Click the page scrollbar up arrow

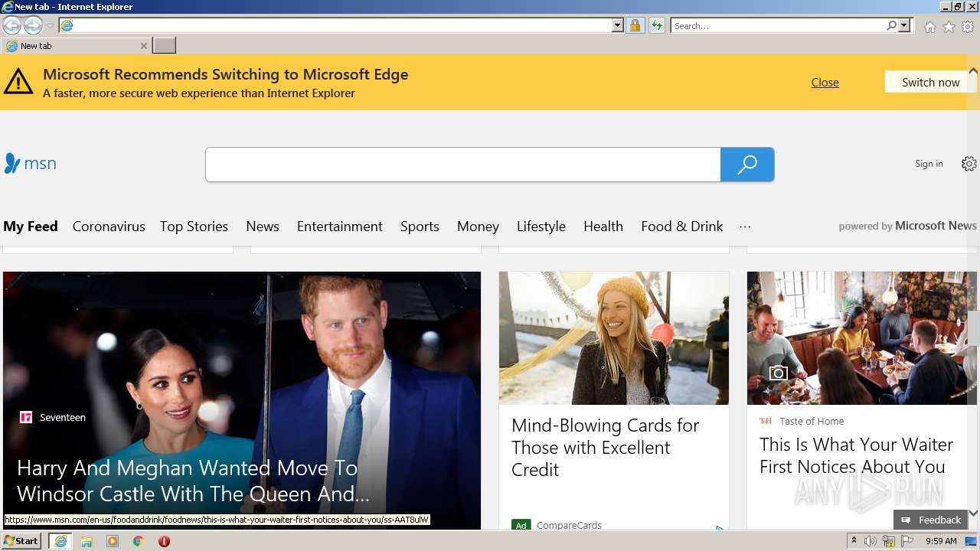(x=973, y=70)
